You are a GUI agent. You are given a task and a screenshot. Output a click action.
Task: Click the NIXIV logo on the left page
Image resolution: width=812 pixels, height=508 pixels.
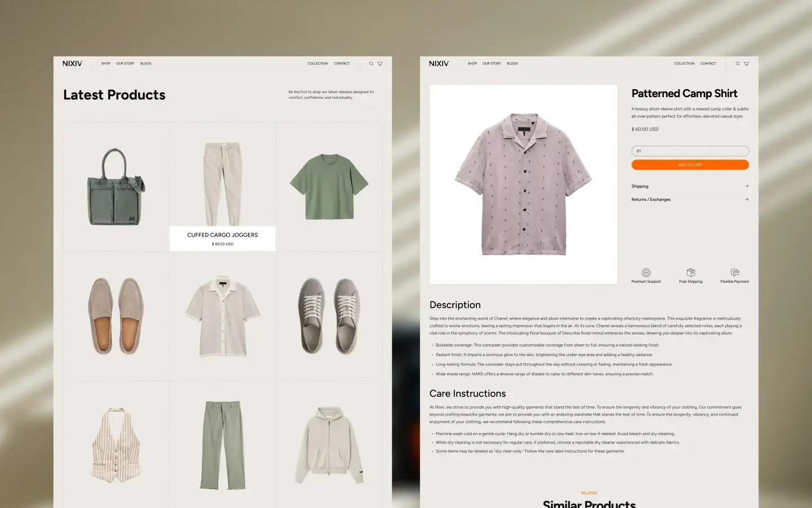point(72,64)
